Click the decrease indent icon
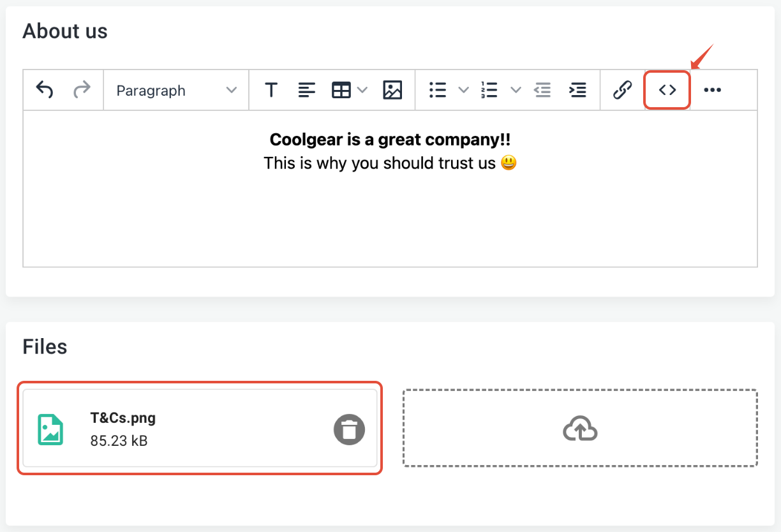The height and width of the screenshot is (532, 781). point(542,90)
